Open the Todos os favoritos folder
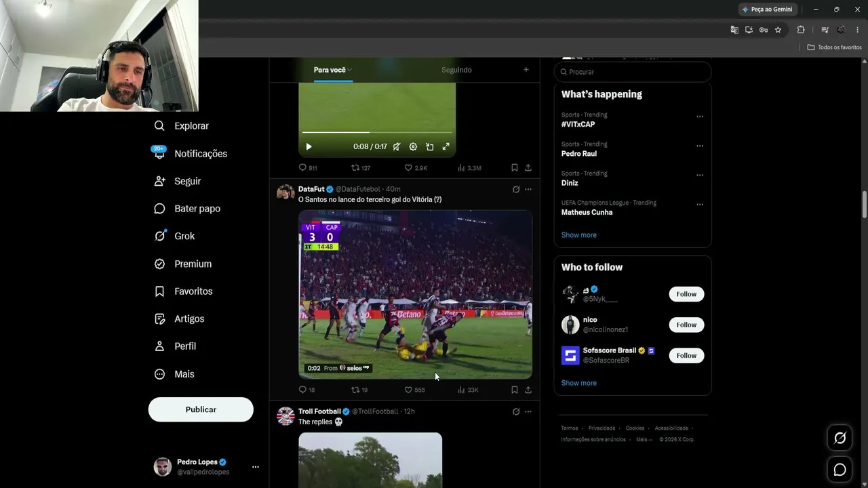Image resolution: width=868 pixels, height=488 pixels. point(834,47)
